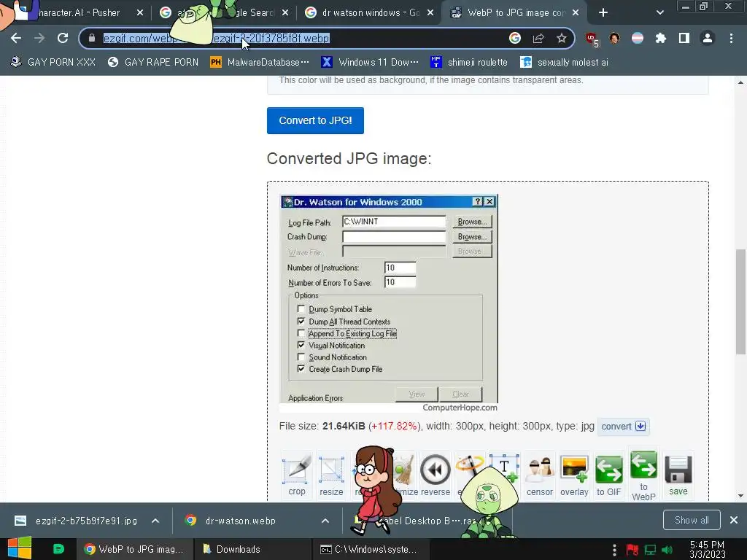The image size is (747, 560).
Task: Expand options for dr-watson.webp download
Action: tap(325, 521)
